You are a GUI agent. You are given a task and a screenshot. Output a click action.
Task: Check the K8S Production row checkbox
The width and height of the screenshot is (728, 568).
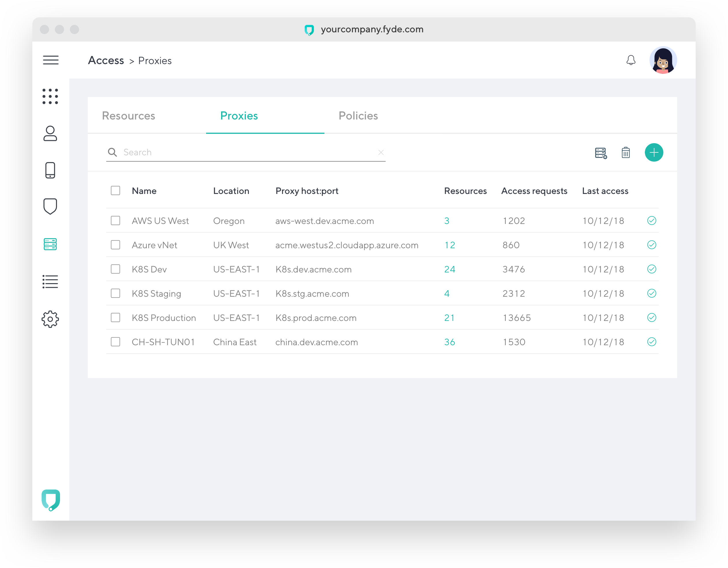[x=115, y=318]
